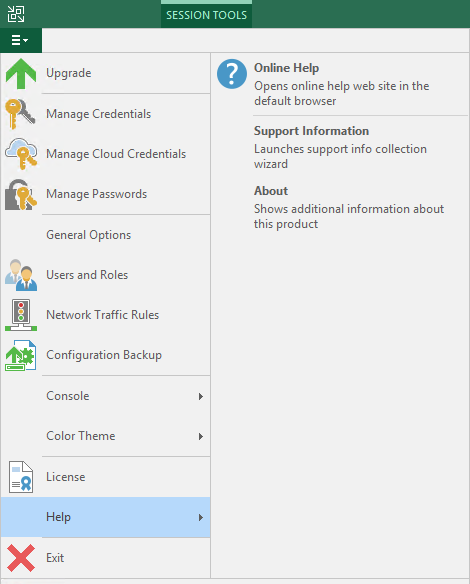The height and width of the screenshot is (584, 470).
Task: Click the red X Exit icon
Action: point(21,558)
